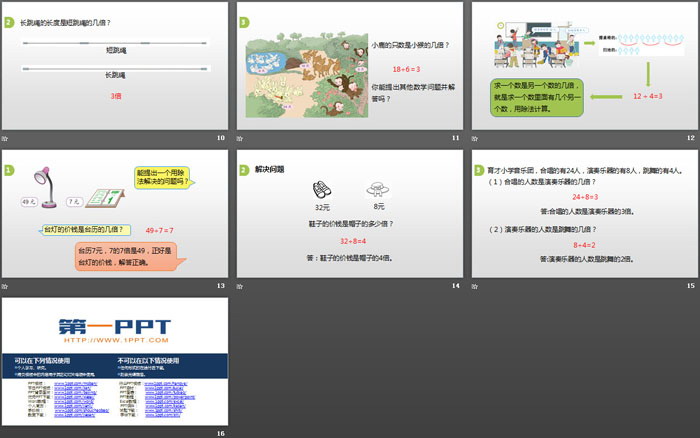
Task: Click the animation star icon under slide 13
Action: pos(5,286)
